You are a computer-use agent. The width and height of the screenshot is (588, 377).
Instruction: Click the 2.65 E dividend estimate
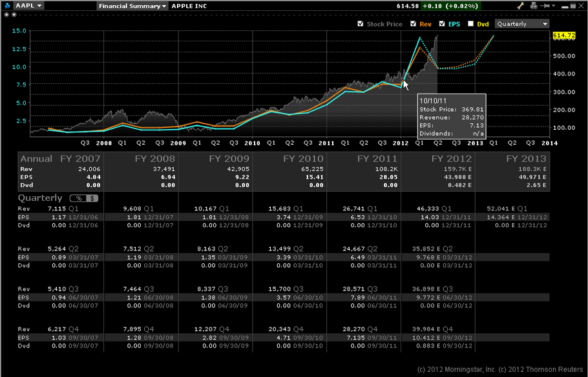pos(536,185)
